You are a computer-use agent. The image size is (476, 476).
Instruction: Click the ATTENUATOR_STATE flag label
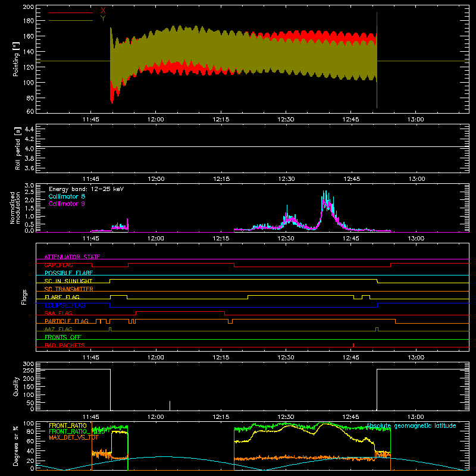(x=72, y=257)
